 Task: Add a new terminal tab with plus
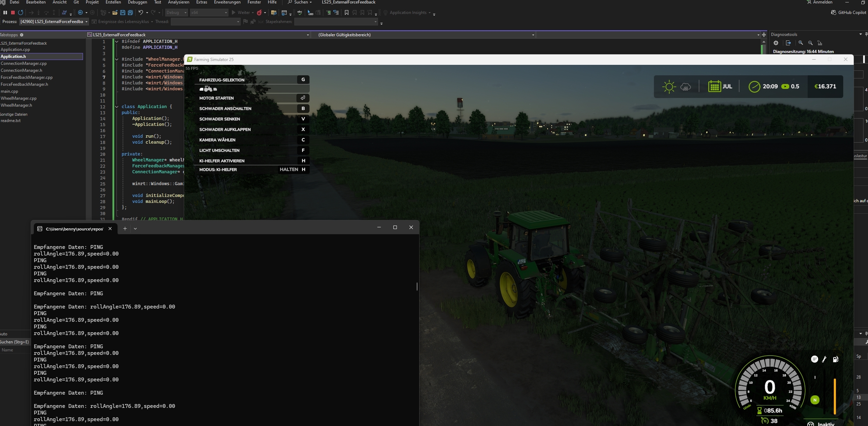click(125, 229)
